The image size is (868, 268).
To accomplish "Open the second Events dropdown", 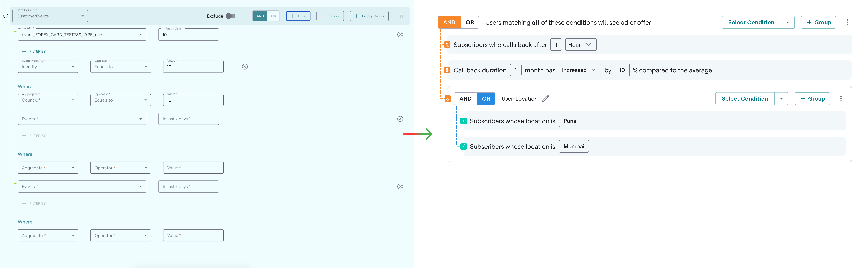I will (x=82, y=119).
